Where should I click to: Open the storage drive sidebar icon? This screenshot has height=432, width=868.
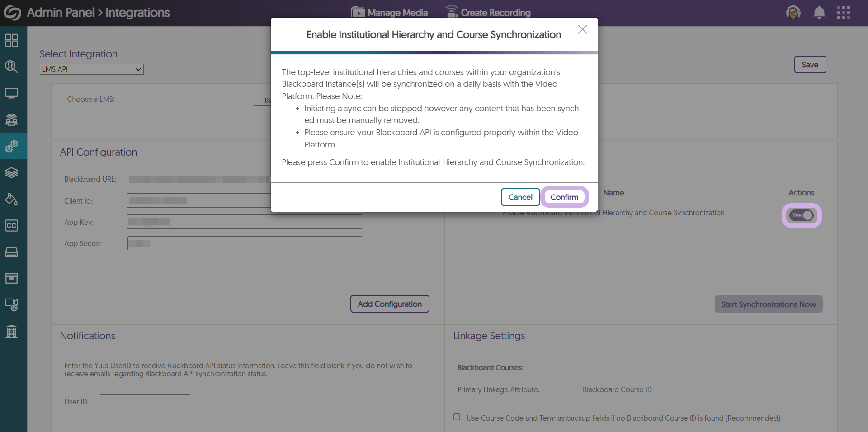11,252
